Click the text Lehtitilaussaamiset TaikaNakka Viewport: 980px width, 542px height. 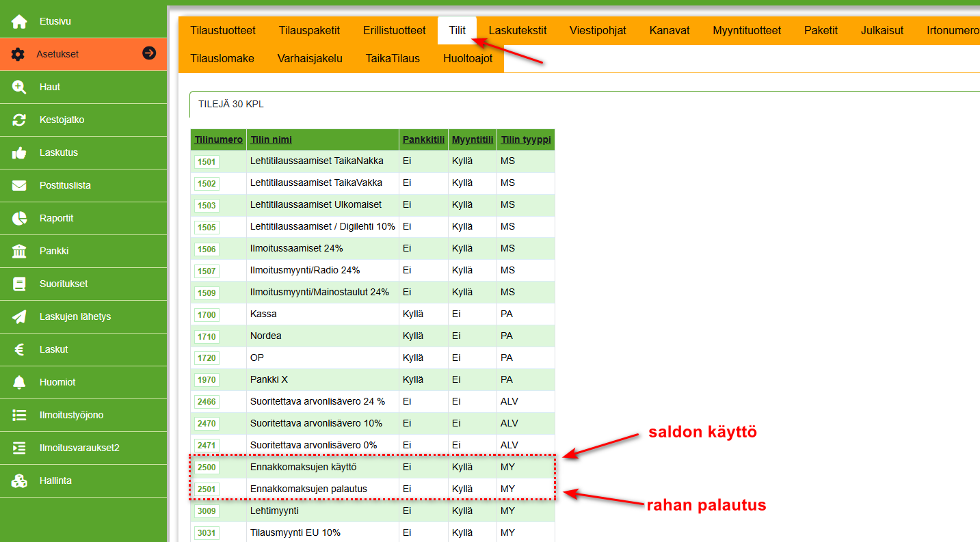(317, 161)
